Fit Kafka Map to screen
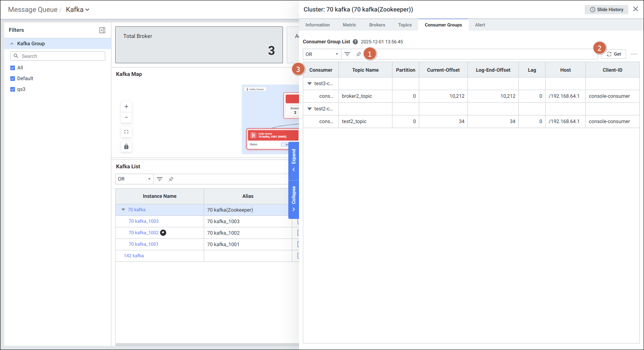The image size is (644, 350). (126, 132)
